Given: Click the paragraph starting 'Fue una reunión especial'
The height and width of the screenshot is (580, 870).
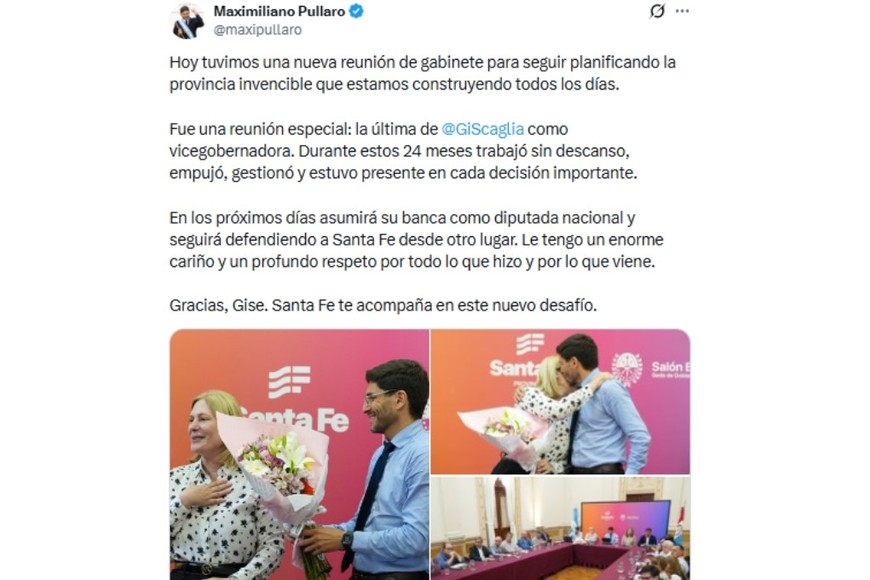Looking at the screenshot, I should click(403, 151).
